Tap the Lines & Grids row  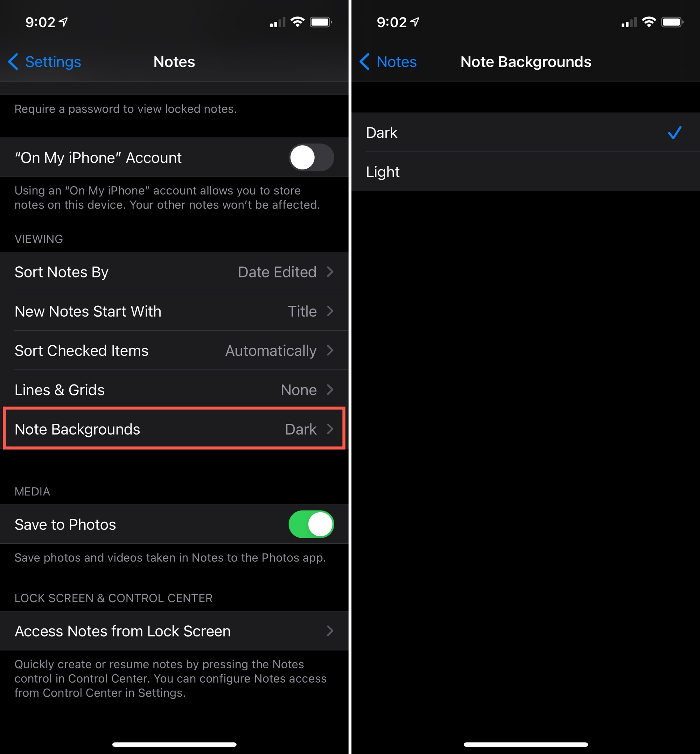174,388
